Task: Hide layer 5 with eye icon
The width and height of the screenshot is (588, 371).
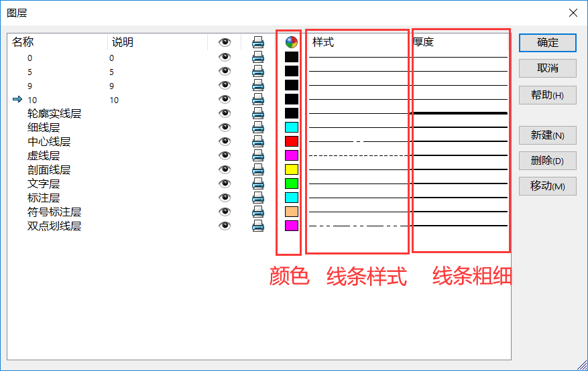Action: point(225,71)
